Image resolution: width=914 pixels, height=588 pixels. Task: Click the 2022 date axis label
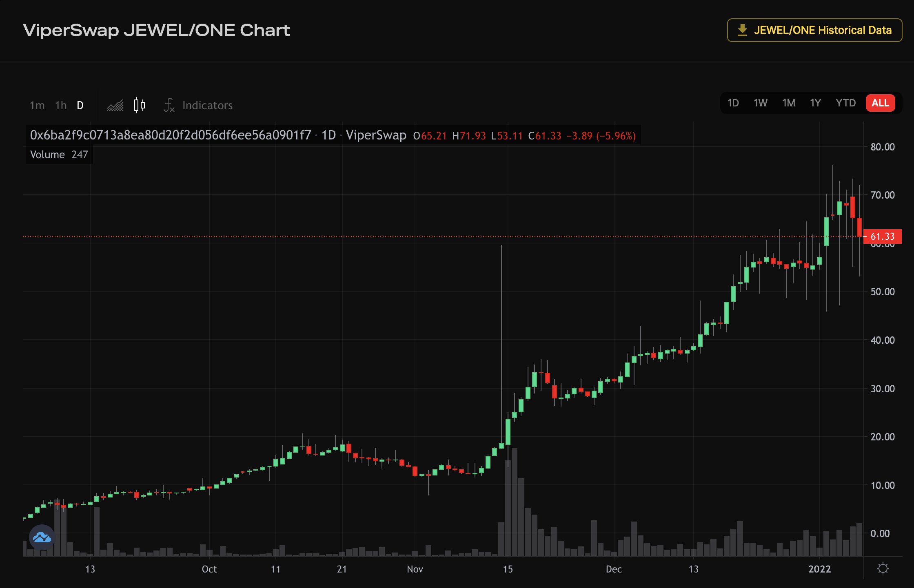tap(819, 569)
